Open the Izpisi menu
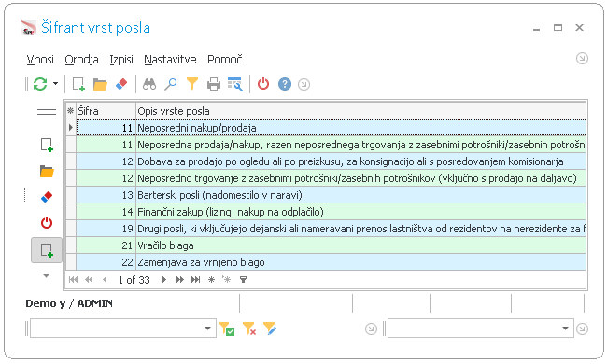This screenshot has height=364, width=607. (x=121, y=59)
